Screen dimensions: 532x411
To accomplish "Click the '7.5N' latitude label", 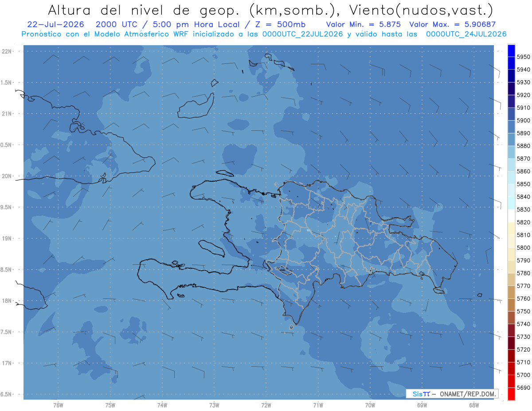I will (x=5, y=332).
